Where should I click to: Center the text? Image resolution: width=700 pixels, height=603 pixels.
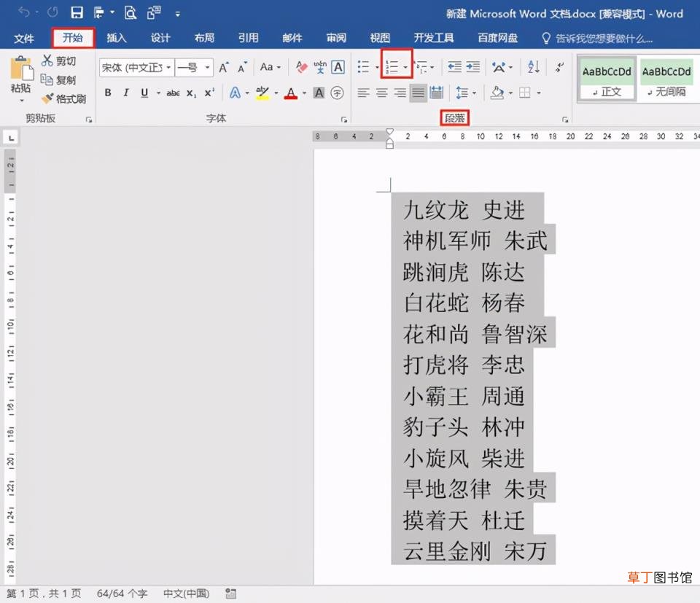click(381, 93)
